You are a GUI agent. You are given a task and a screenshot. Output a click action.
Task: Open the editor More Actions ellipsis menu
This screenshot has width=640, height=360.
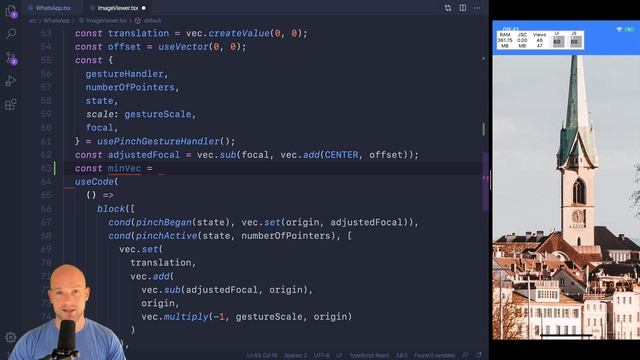coord(477,8)
